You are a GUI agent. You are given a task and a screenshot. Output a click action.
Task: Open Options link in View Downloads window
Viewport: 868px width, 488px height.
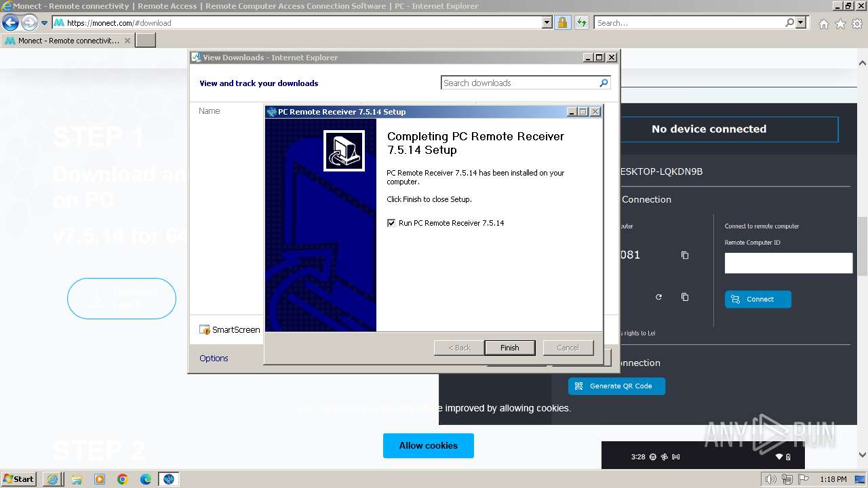(x=214, y=358)
